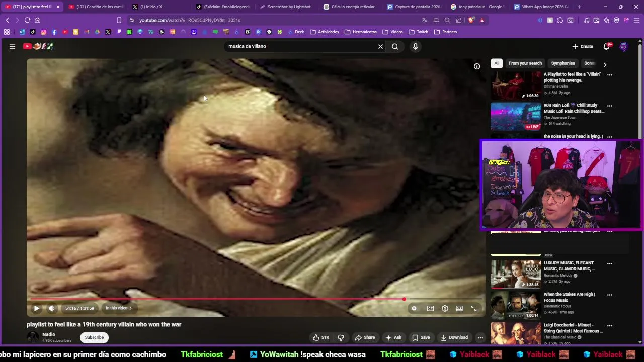Screen dimensions: 644x362
Task: Switch to 'Canción de los cazadores' browser tab
Action: click(96, 7)
